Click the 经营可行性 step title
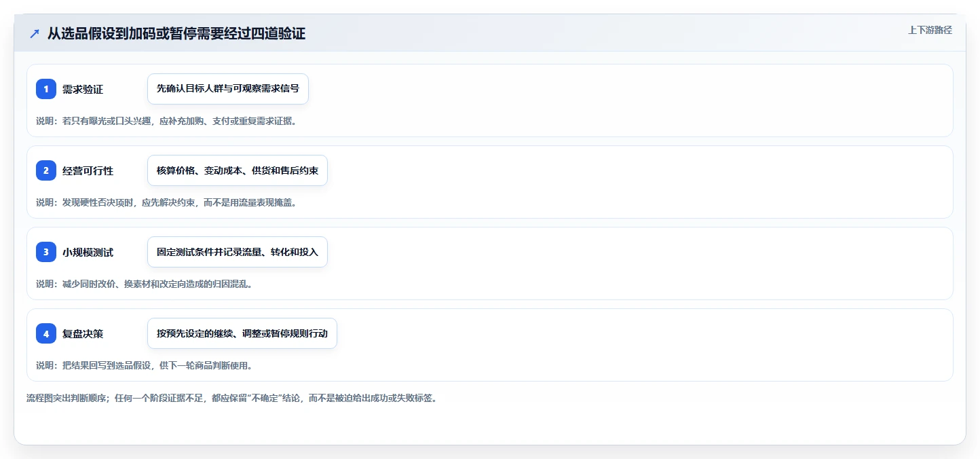This screenshot has height=459, width=980. (x=88, y=171)
